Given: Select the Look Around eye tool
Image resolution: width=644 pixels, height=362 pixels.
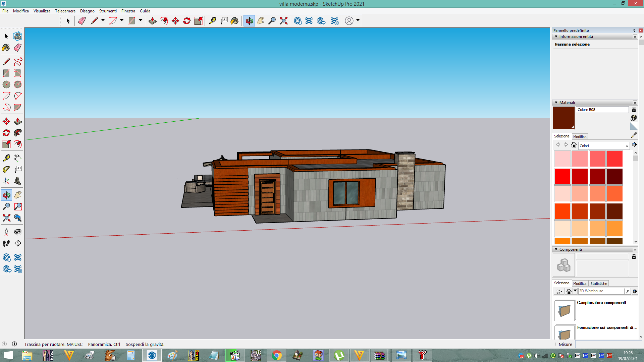Looking at the screenshot, I should pos(18,232).
